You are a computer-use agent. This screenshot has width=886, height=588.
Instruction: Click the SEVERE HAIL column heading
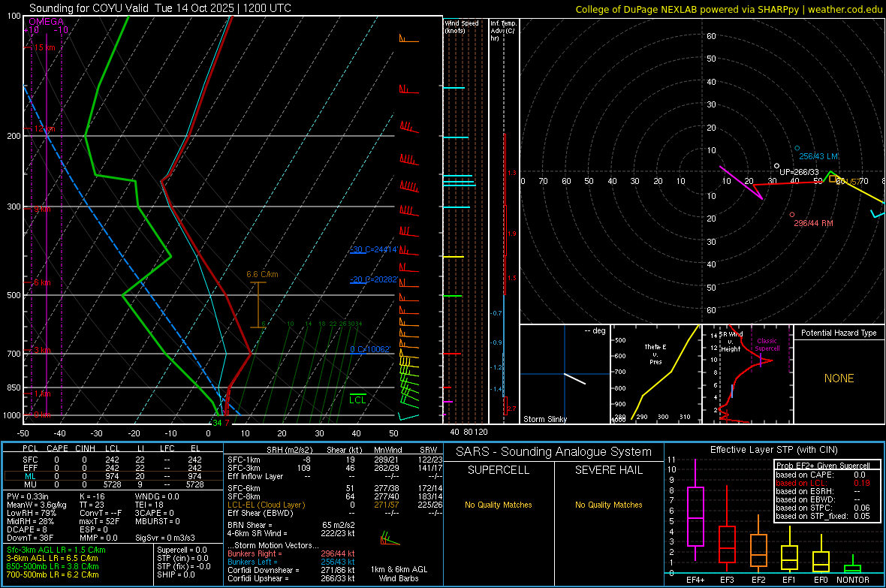point(608,470)
